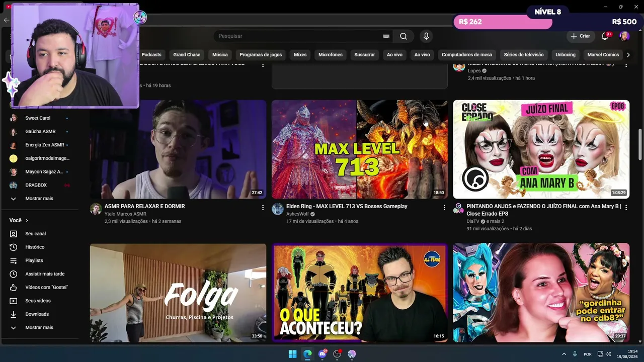This screenshot has width=644, height=362.
Task: Click the Criar button
Action: pos(580,36)
